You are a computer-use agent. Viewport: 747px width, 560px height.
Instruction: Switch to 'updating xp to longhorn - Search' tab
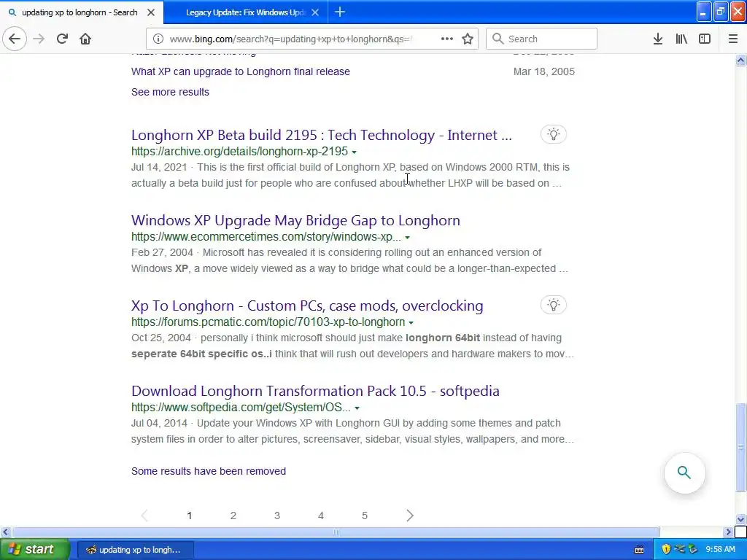pyautogui.click(x=80, y=12)
